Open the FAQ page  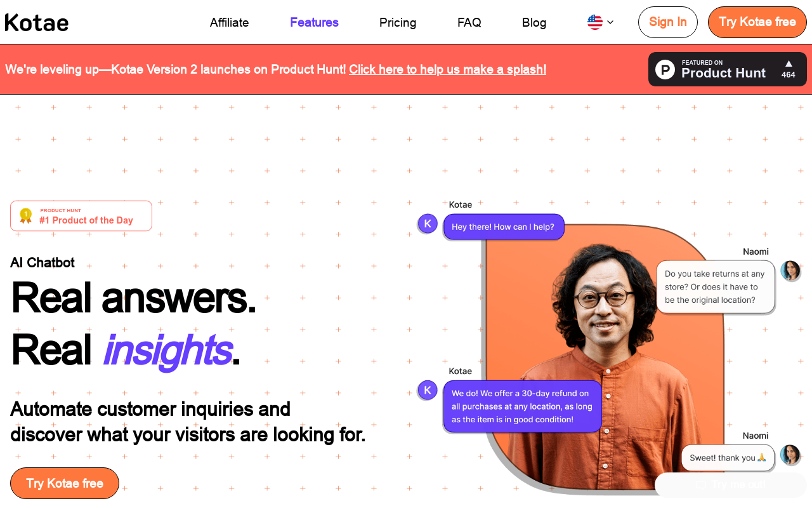point(469,23)
